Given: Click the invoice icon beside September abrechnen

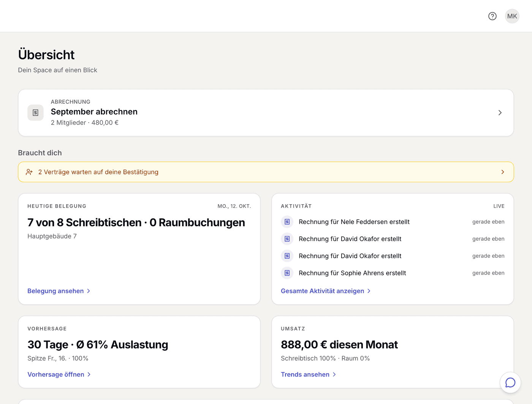Looking at the screenshot, I should click(x=35, y=112).
